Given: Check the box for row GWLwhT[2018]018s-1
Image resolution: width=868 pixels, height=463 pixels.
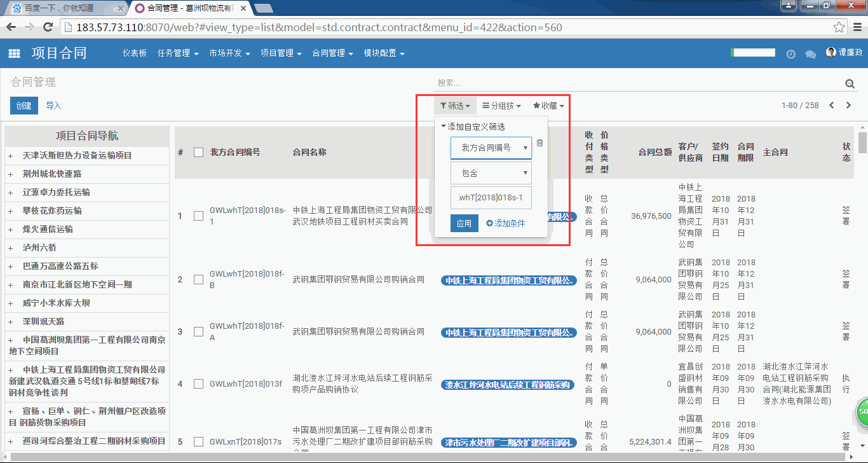Looking at the screenshot, I should pyautogui.click(x=199, y=216).
